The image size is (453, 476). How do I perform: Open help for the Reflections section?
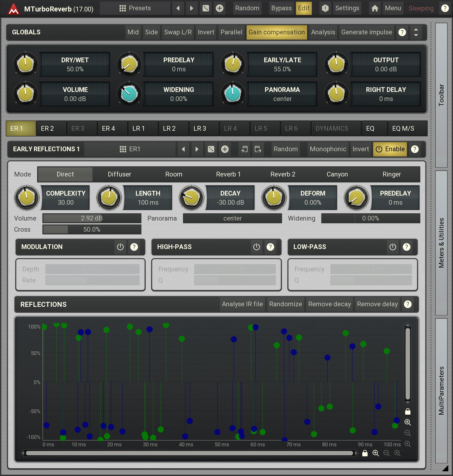[407, 304]
